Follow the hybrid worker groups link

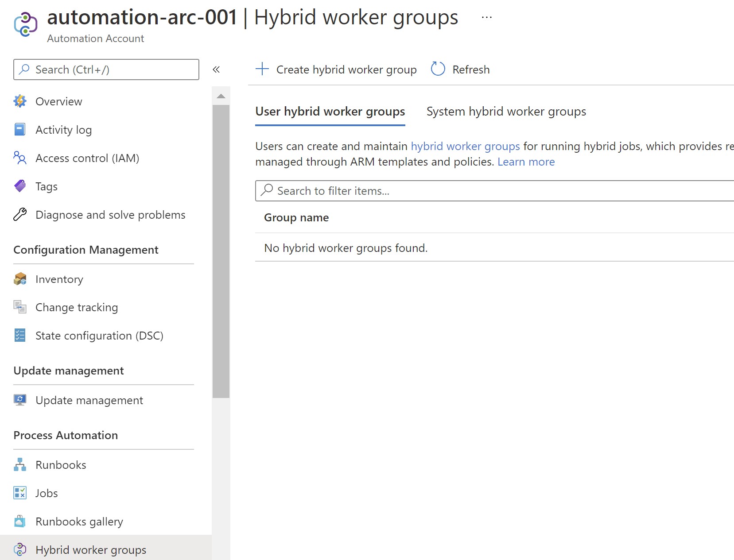coord(465,146)
